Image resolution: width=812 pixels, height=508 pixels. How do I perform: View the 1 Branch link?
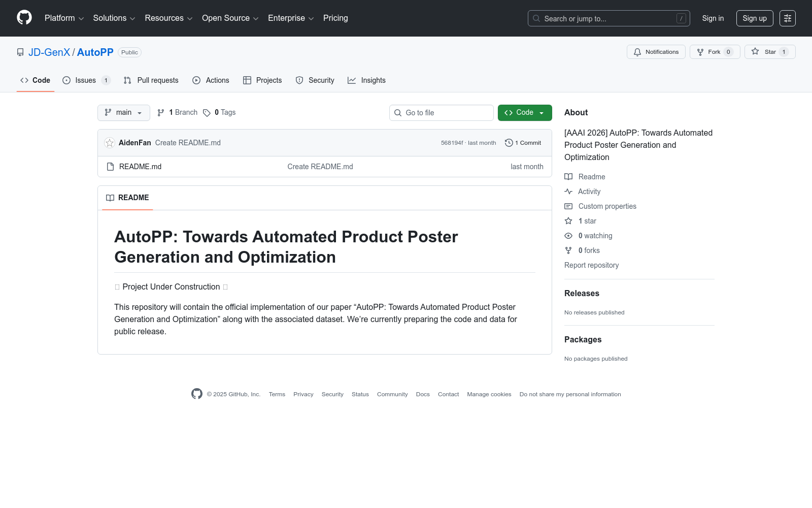[177, 113]
